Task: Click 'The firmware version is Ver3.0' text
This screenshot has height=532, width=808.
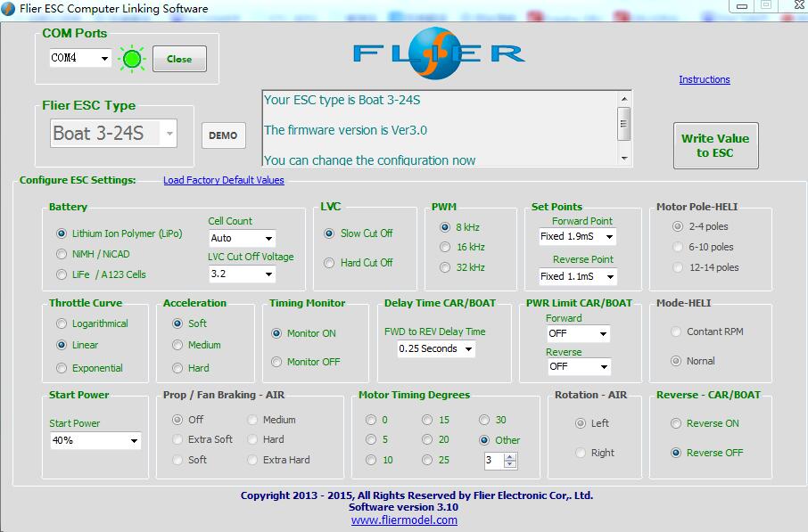Action: [345, 130]
